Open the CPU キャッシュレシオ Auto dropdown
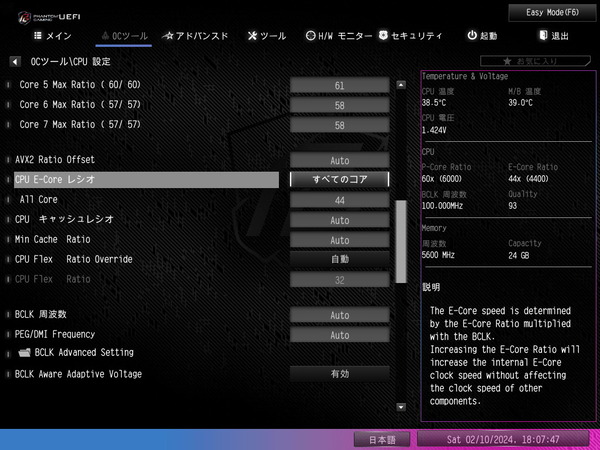Viewport: 600px width, 450px height. pyautogui.click(x=339, y=219)
